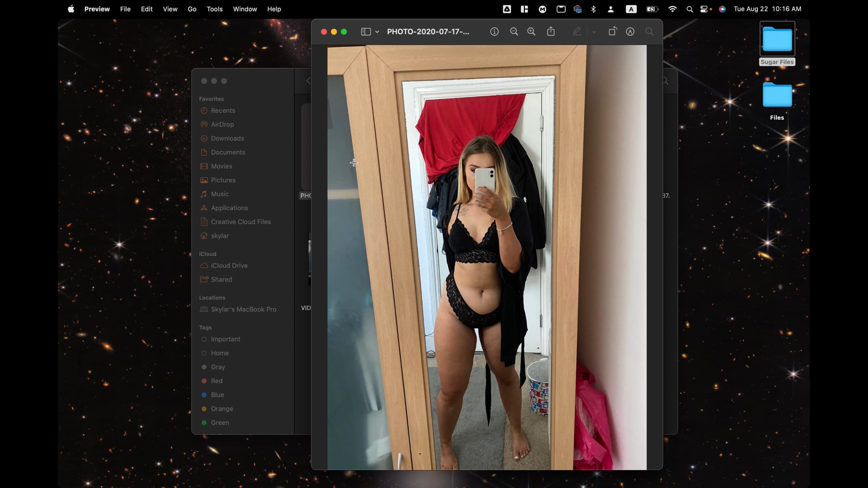This screenshot has width=868, height=488.
Task: Open the Edit menu
Action: 146,9
